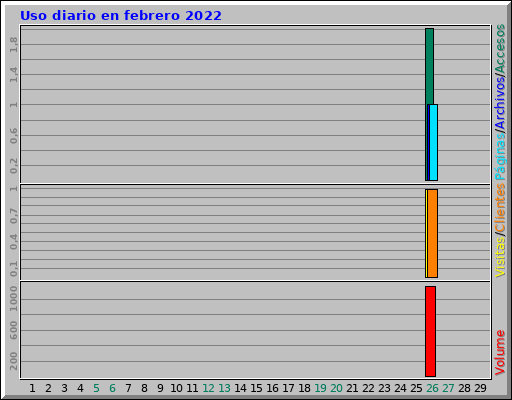Click the yellow Visitas bar for day 26

click(x=426, y=233)
